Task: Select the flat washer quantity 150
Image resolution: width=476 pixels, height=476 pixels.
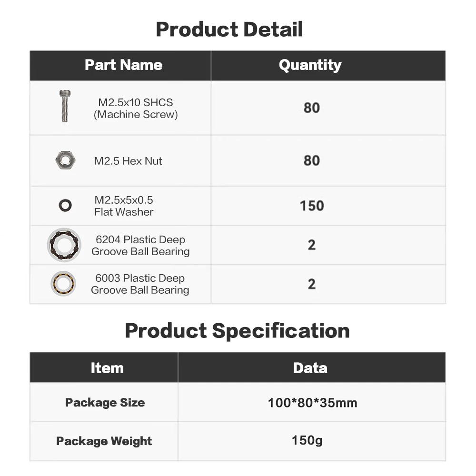Action: click(x=312, y=206)
